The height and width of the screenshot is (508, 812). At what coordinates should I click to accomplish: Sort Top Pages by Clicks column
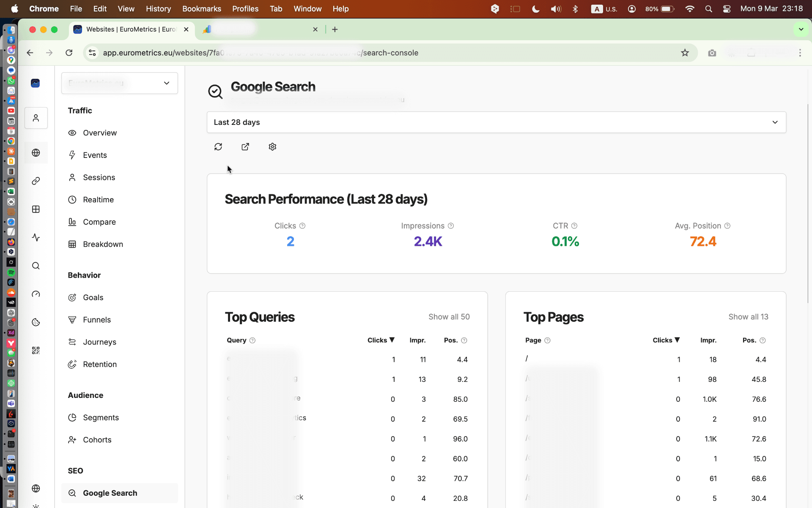[x=666, y=340]
